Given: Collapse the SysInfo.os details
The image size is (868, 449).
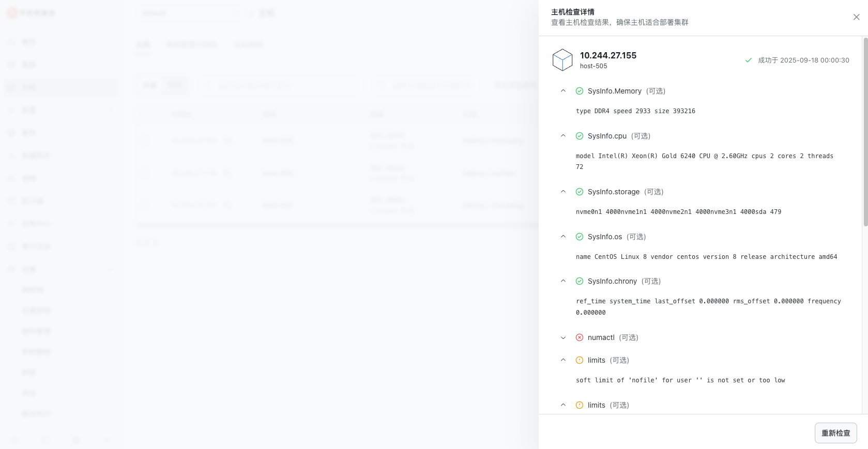Looking at the screenshot, I should pos(563,237).
